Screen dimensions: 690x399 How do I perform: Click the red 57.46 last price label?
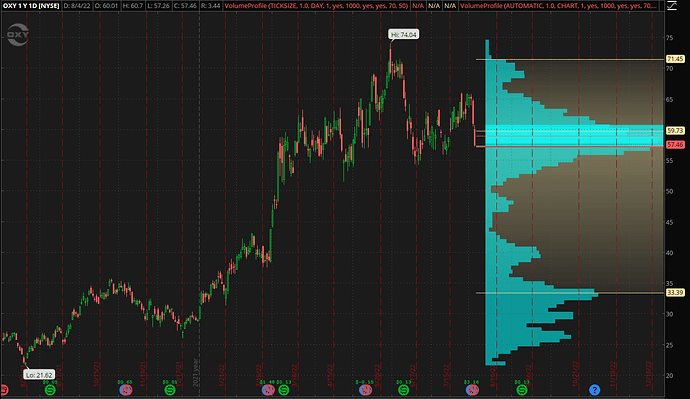click(x=675, y=145)
